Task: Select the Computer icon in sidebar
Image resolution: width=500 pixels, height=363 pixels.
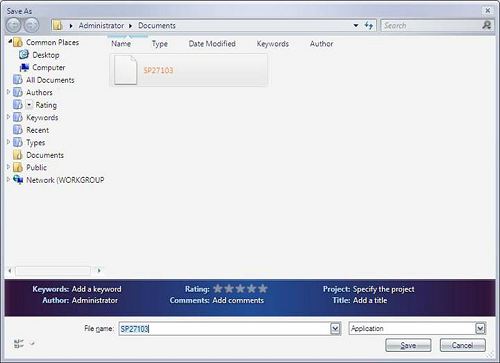Action: (x=24, y=67)
